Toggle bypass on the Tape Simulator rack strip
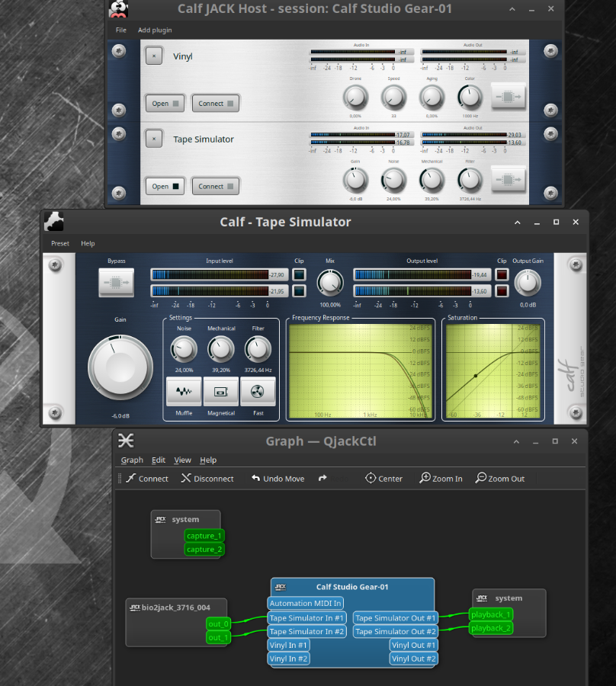Screen dimensions: 616x686 pos(508,179)
